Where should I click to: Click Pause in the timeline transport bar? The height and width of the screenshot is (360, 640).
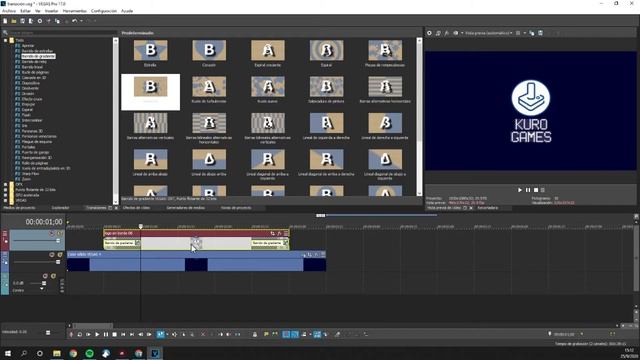tap(106, 334)
